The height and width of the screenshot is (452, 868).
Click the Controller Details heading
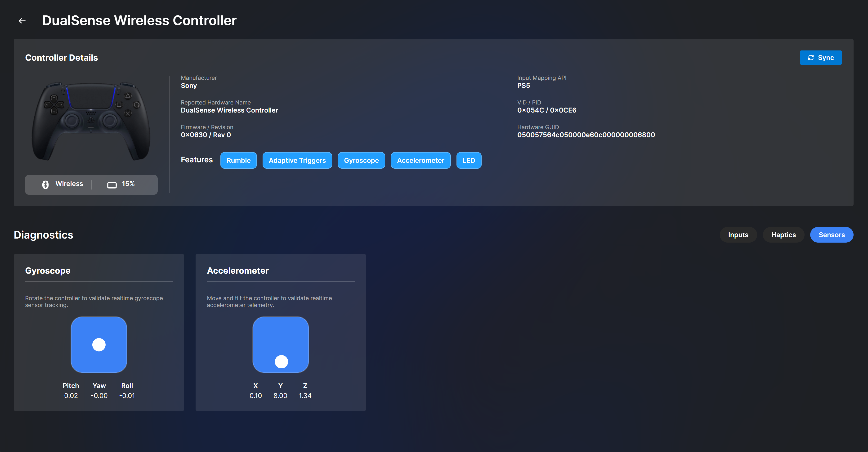point(62,58)
